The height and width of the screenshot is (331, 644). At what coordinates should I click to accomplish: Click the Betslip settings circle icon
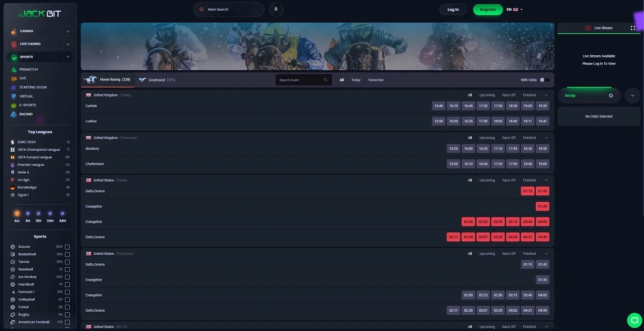[x=611, y=95]
